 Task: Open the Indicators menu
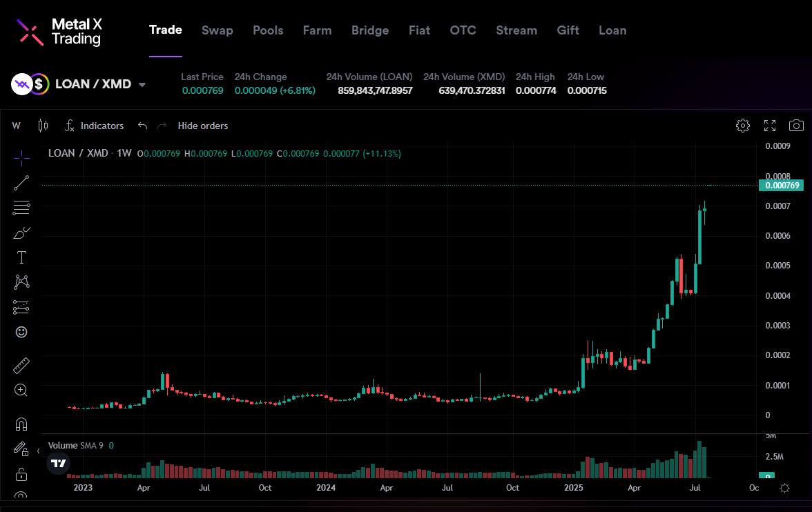(94, 126)
